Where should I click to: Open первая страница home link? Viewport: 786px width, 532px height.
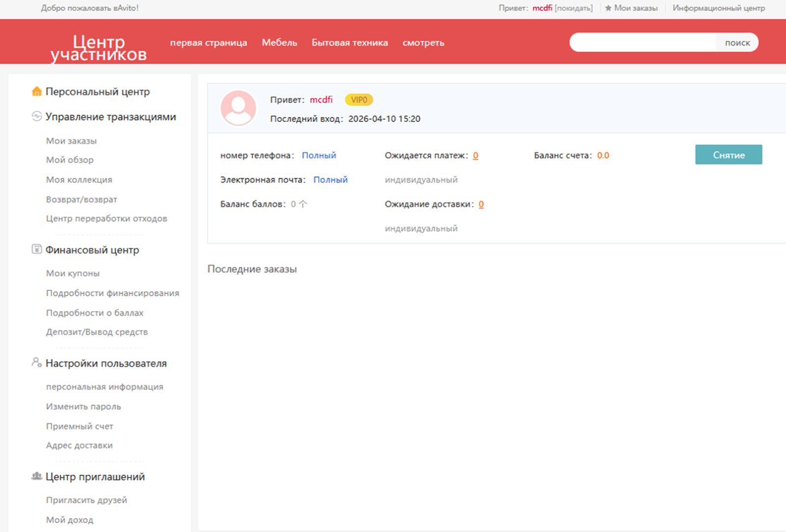coord(208,43)
